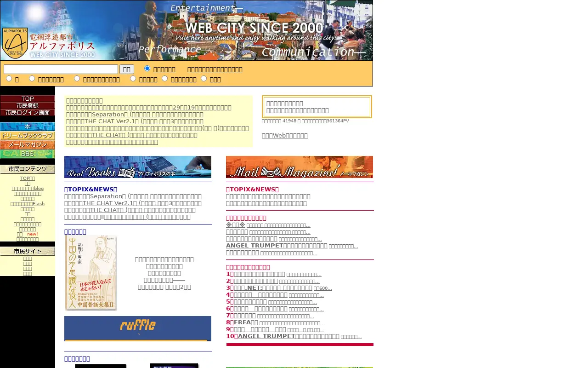The width and height of the screenshot is (588, 368).
Task: Click the search submit button beside the field
Action: coord(127,69)
